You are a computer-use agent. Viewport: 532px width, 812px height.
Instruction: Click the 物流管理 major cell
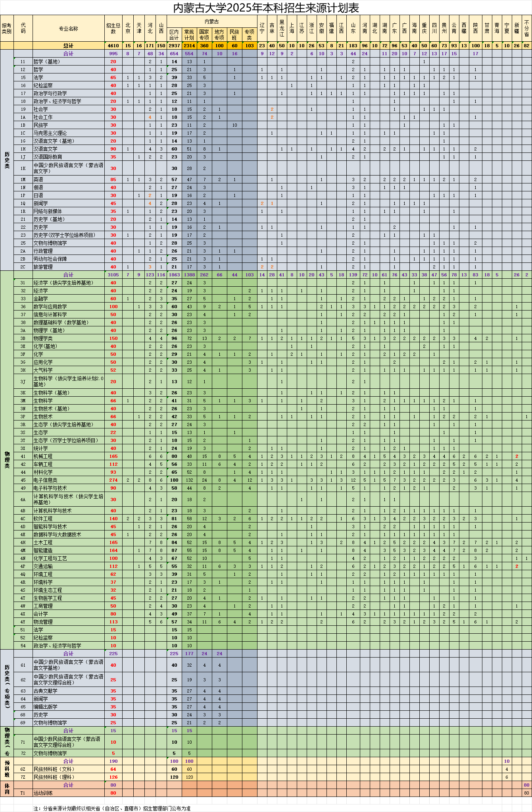(69, 622)
